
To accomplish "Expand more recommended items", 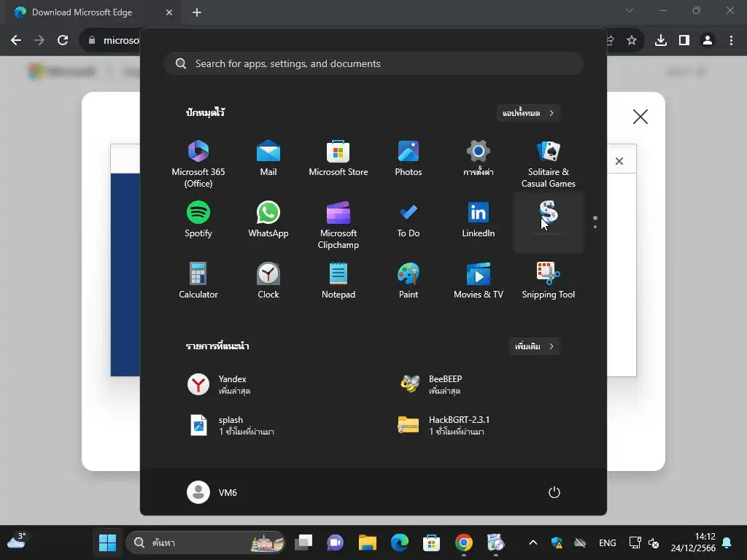I will point(535,346).
